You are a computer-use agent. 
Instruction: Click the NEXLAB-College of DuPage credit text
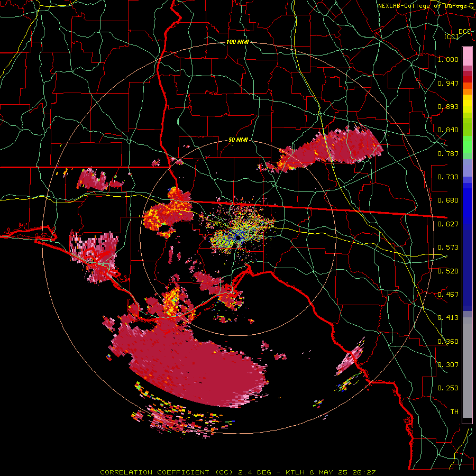[425, 6]
